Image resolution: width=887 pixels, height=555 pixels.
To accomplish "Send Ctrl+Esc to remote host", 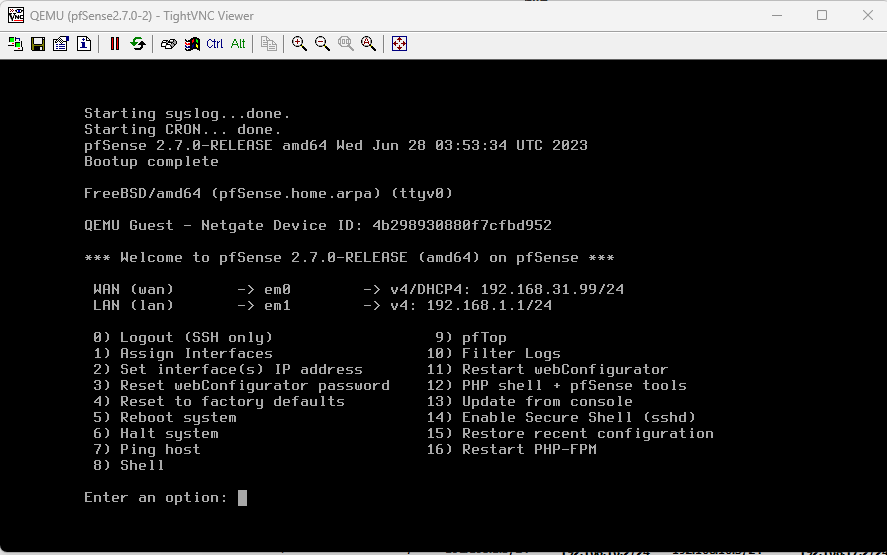I will point(192,44).
